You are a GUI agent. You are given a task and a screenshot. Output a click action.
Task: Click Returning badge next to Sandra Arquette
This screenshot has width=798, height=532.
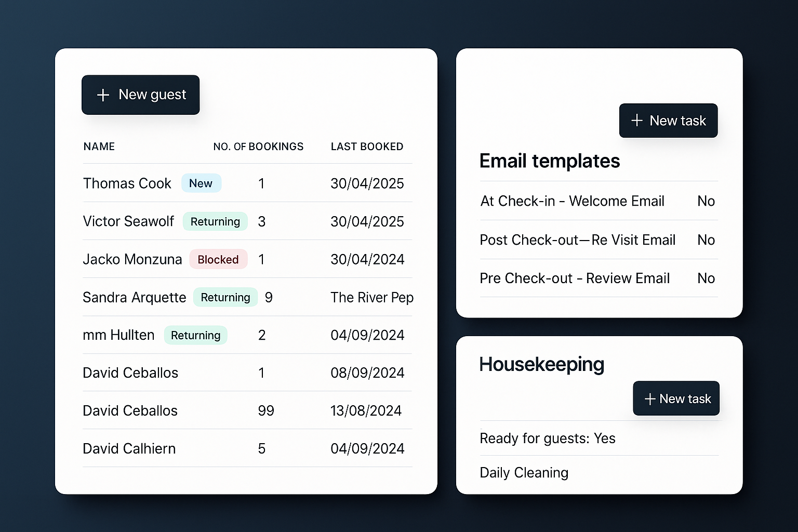tap(225, 297)
